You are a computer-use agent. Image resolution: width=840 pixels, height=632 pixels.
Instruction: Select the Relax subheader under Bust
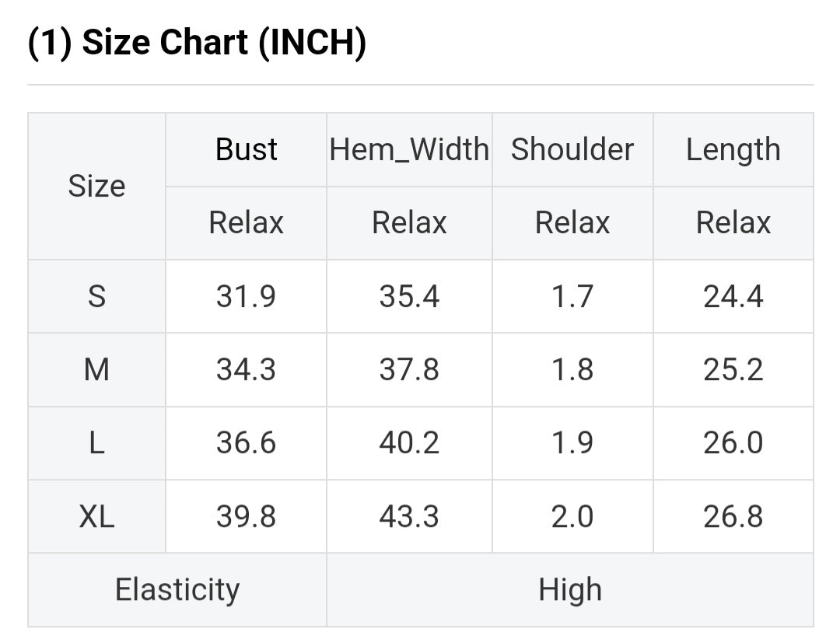point(246,223)
